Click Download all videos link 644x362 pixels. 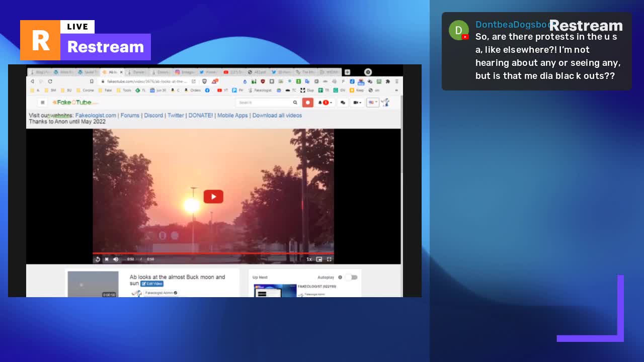(277, 116)
